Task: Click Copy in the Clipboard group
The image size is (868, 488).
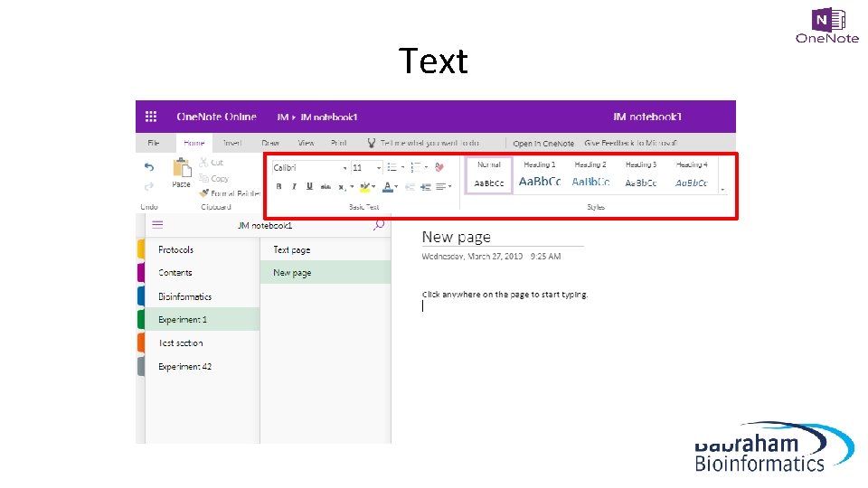Action: click(x=213, y=178)
